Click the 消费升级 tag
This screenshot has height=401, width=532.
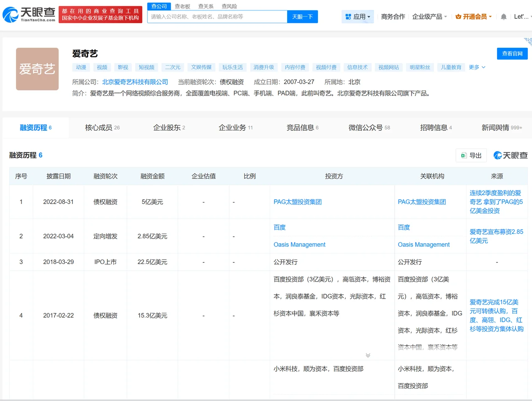[x=264, y=67]
